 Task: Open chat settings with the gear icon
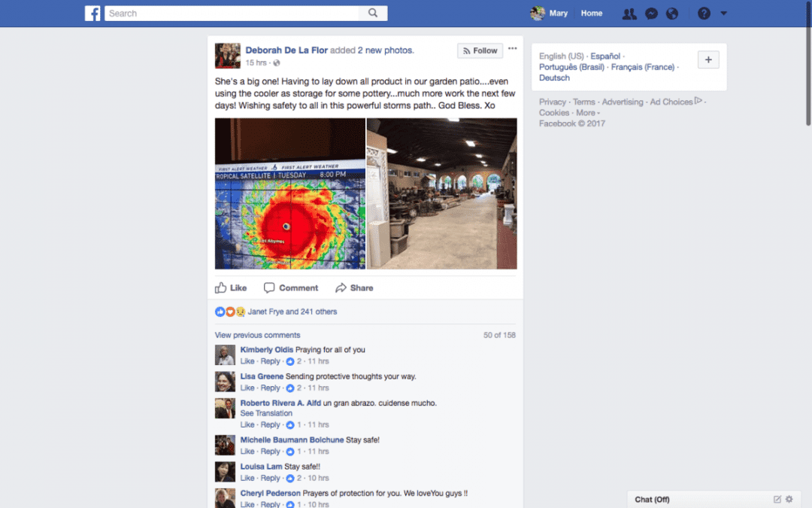point(789,499)
